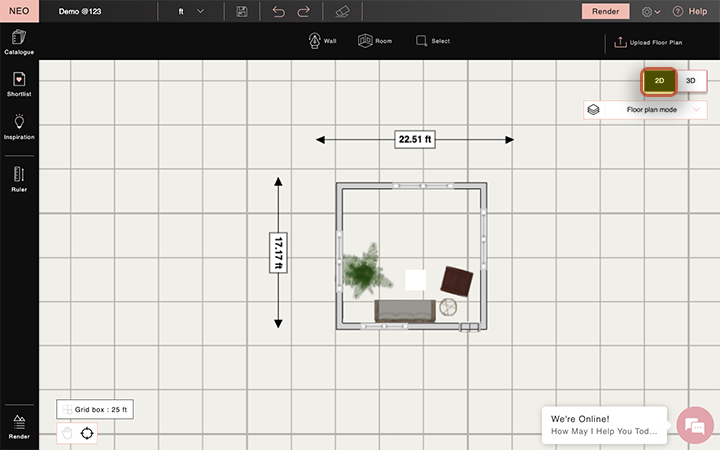This screenshot has height=450, width=720.
Task: Select the grey sofa in the room
Action: 405,311
